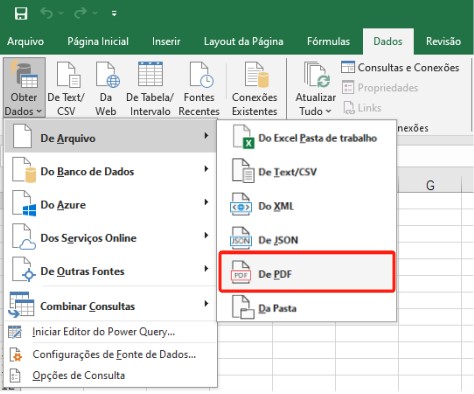Expand De Outras Fontes submenu arrow

click(206, 269)
